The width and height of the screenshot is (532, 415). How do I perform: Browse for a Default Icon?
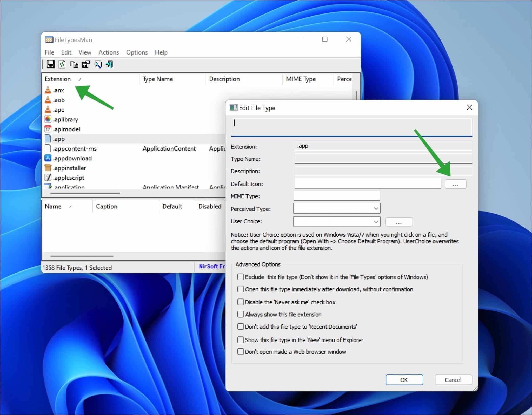(455, 184)
